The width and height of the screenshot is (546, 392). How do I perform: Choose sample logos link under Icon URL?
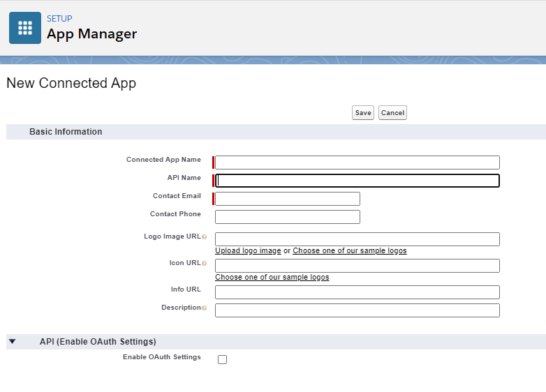coord(272,277)
